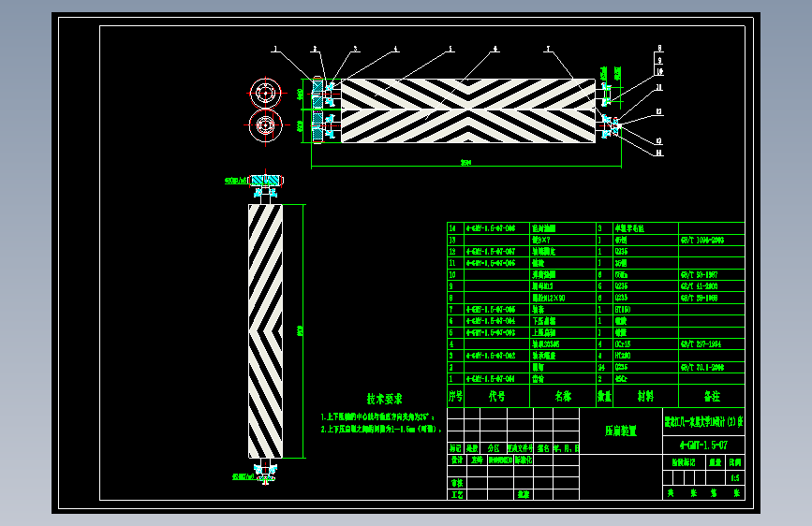Image resolution: width=812 pixels, height=526 pixels.
Task: Click balloon number 8 at top right
Action: pyautogui.click(x=659, y=48)
